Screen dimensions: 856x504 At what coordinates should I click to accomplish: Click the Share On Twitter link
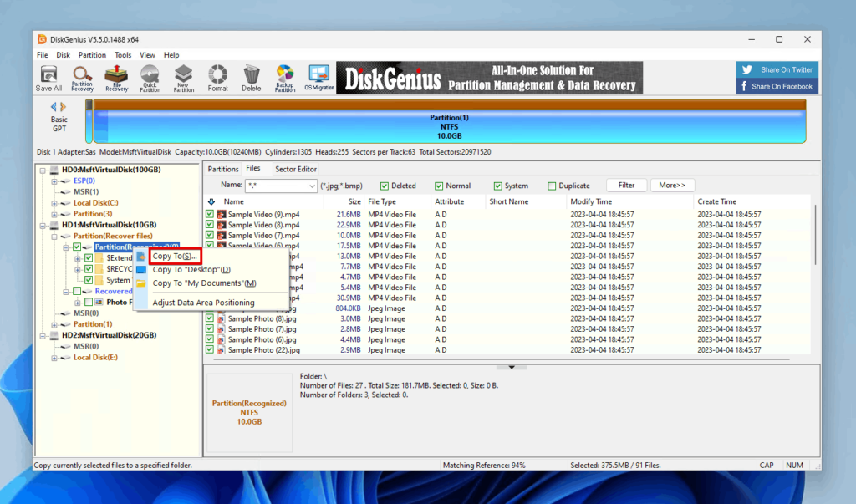776,69
